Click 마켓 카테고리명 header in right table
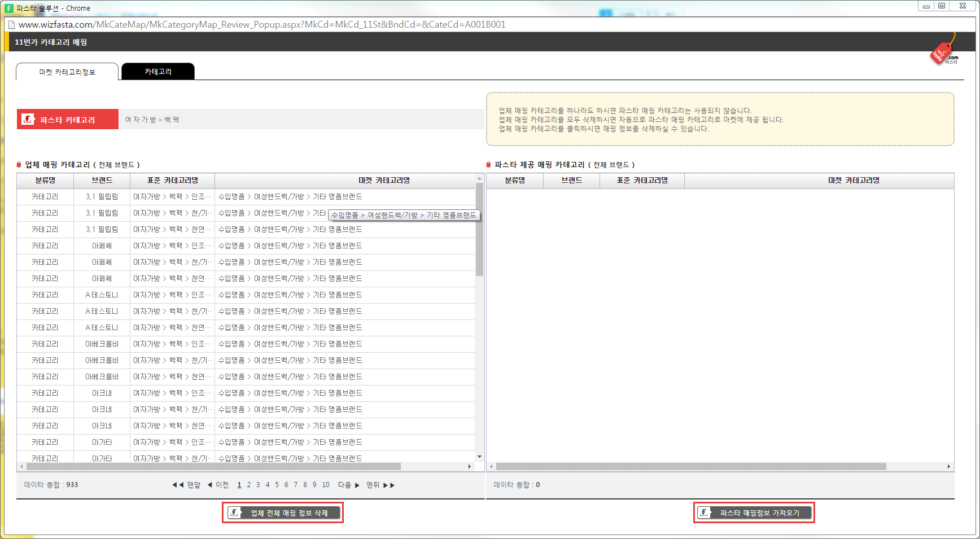The height and width of the screenshot is (539, 980). [x=853, y=181]
